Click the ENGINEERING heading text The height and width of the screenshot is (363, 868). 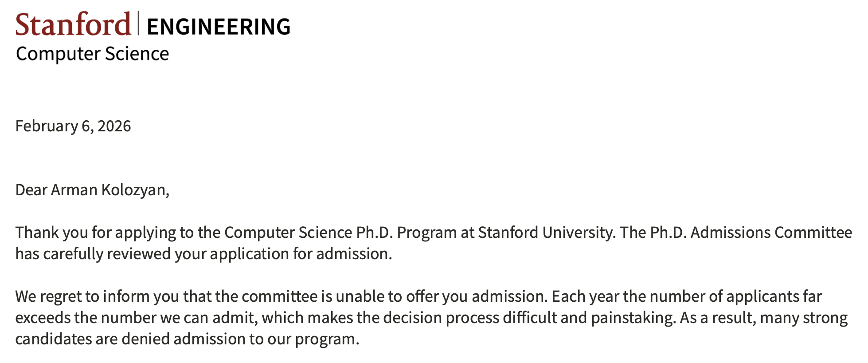tap(219, 27)
